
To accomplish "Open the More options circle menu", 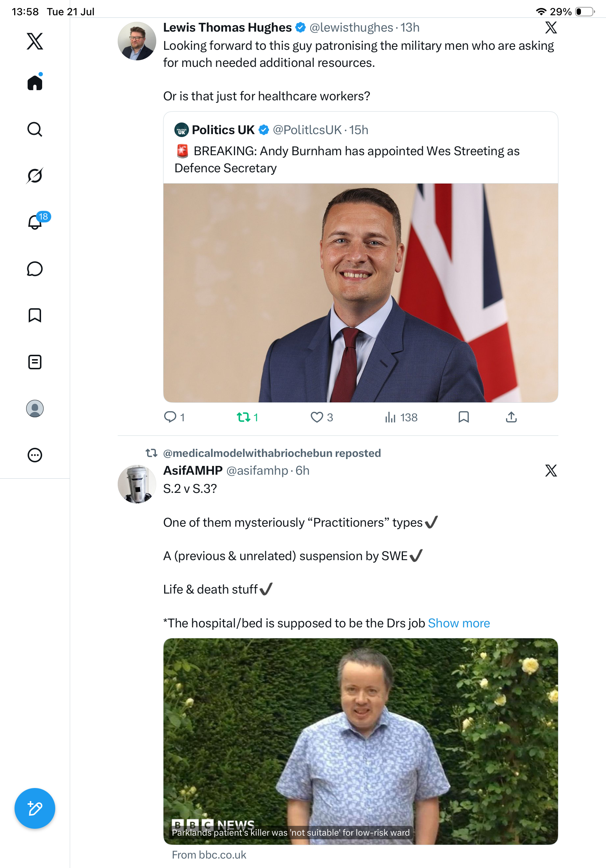I will point(35,455).
